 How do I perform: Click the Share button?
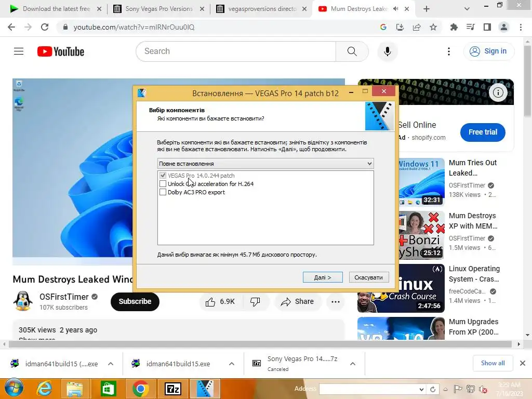pos(298,302)
